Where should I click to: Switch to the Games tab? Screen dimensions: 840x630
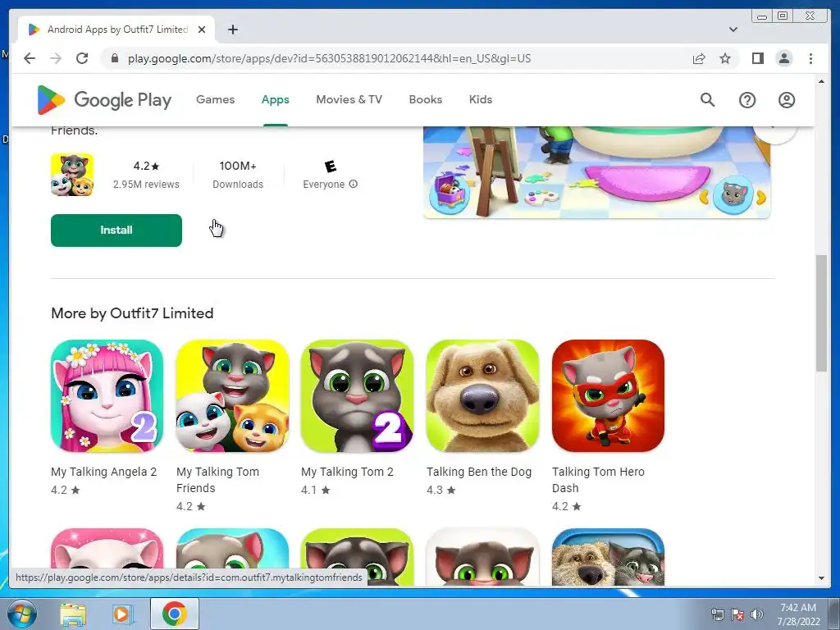click(x=216, y=99)
